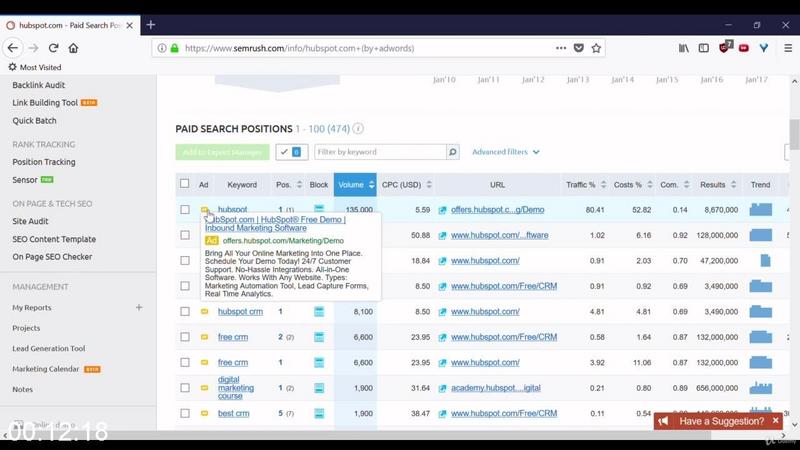The width and height of the screenshot is (800, 450).
Task: Click the red extension icon with badge
Action: coord(724,47)
